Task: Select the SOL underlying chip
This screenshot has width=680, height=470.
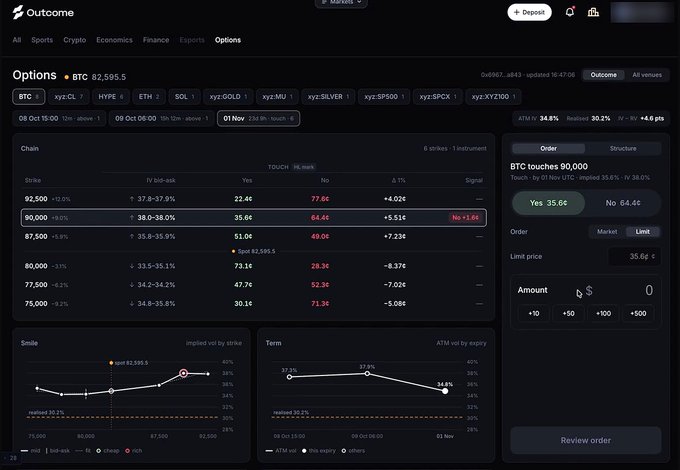Action: click(x=184, y=97)
